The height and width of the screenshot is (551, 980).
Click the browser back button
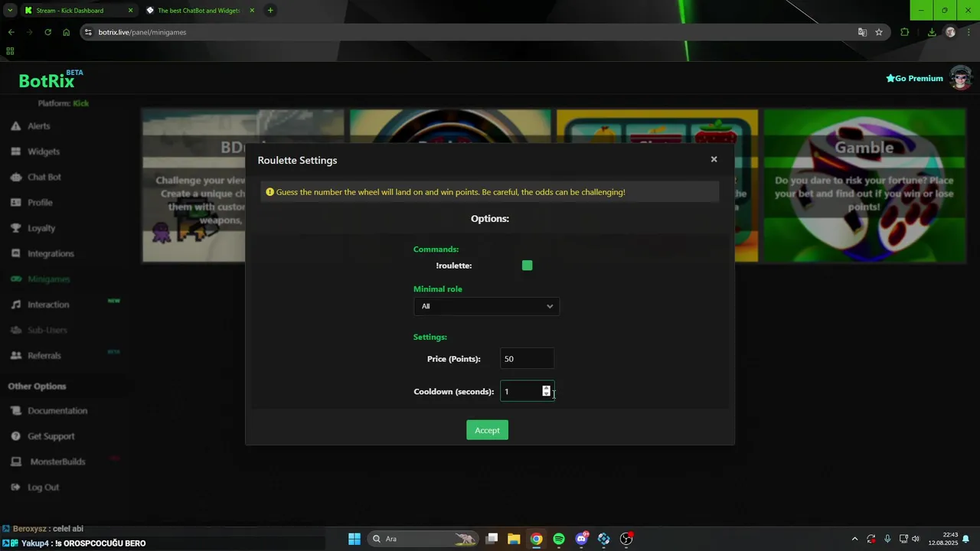(x=11, y=32)
